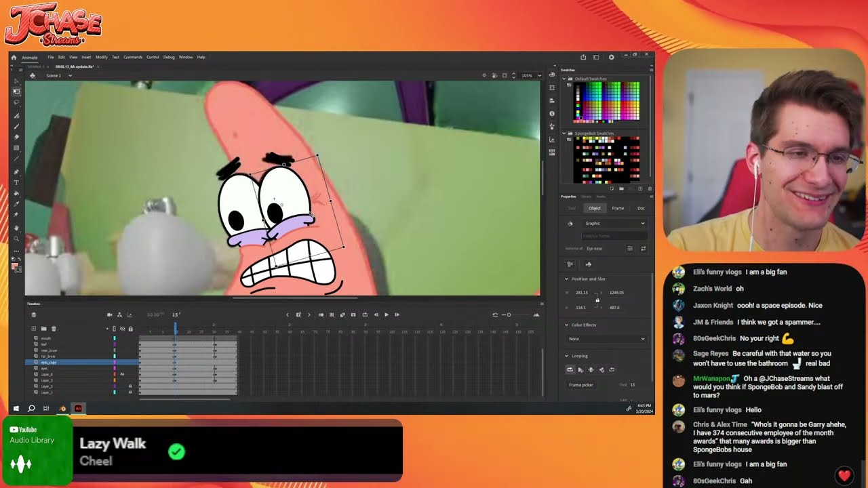
Task: Click the Animate home icon
Action: click(14, 57)
